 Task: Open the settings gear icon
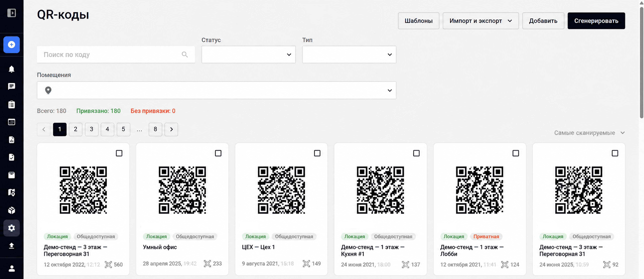[12, 228]
